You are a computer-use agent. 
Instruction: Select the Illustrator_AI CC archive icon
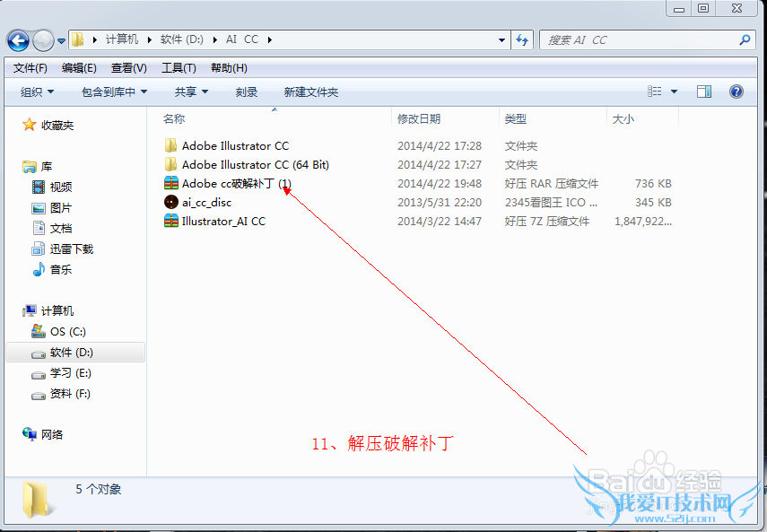coord(171,221)
